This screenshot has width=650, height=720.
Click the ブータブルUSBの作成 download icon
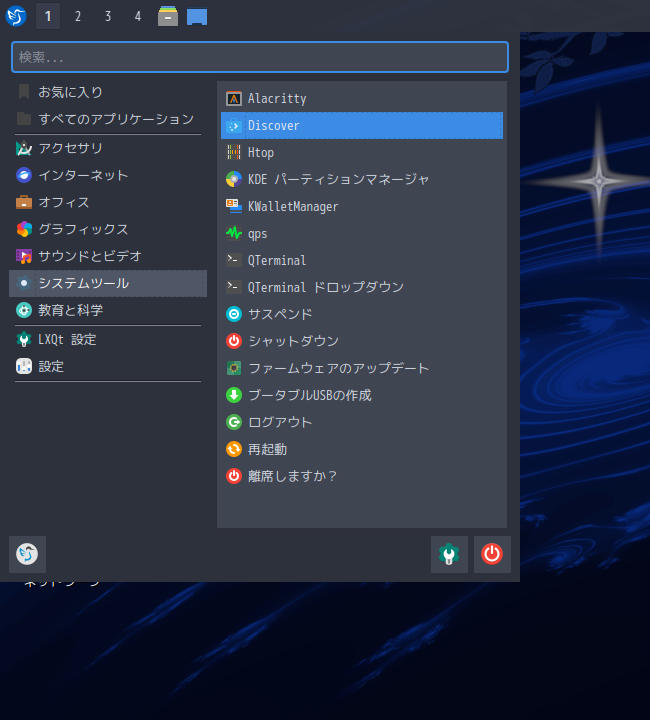[x=234, y=395]
